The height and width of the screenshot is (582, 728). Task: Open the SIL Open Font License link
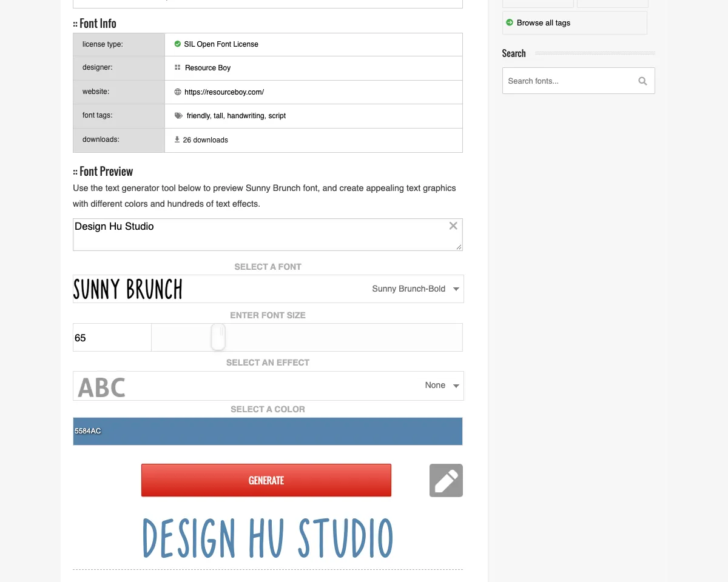click(x=221, y=44)
